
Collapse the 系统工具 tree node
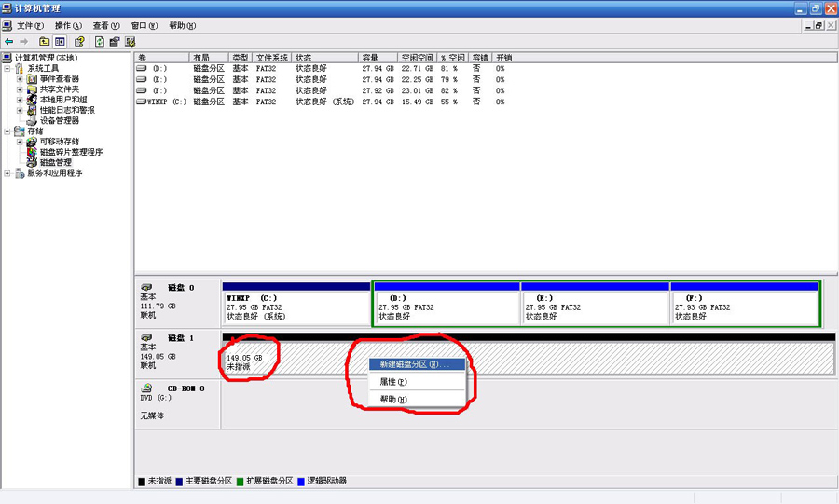tap(8, 68)
